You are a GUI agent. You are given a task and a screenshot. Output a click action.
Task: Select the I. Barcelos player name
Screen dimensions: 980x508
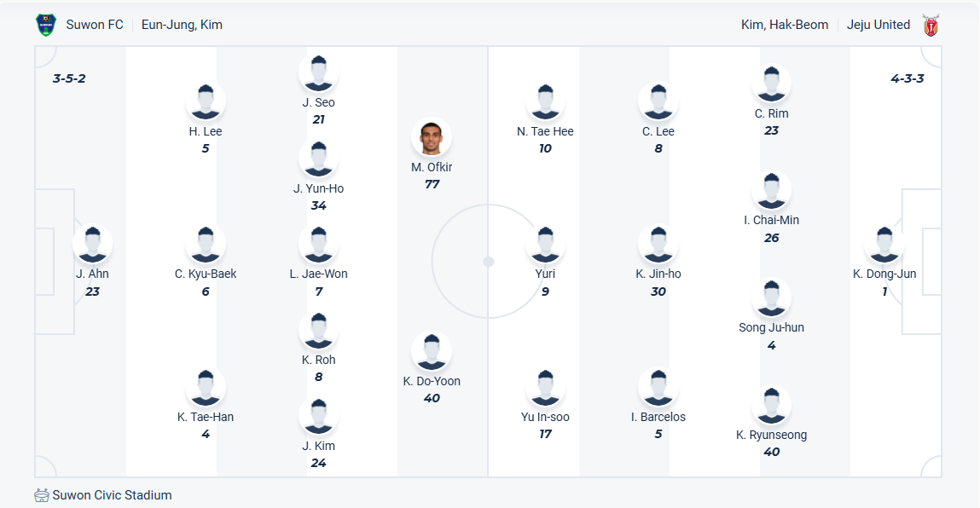coord(658,417)
